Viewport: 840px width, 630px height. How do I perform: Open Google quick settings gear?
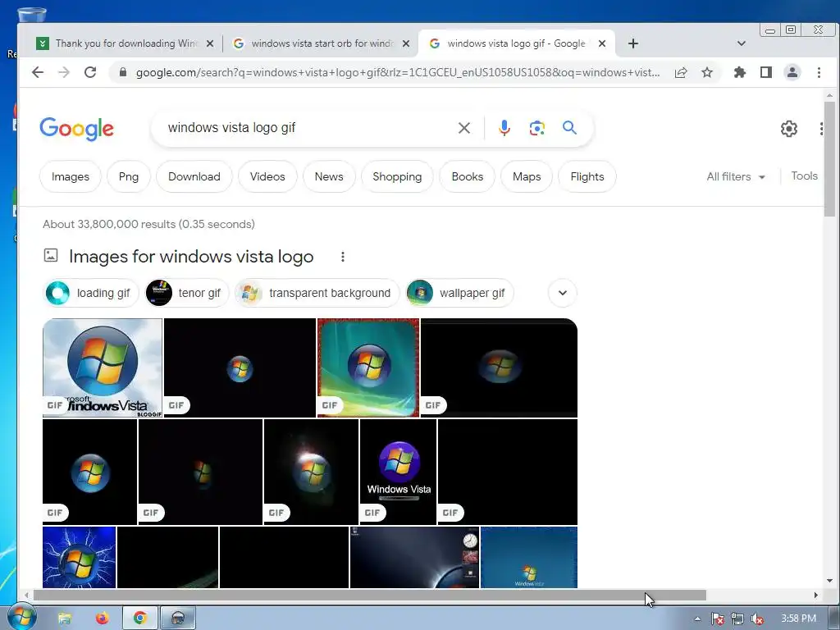[788, 129]
